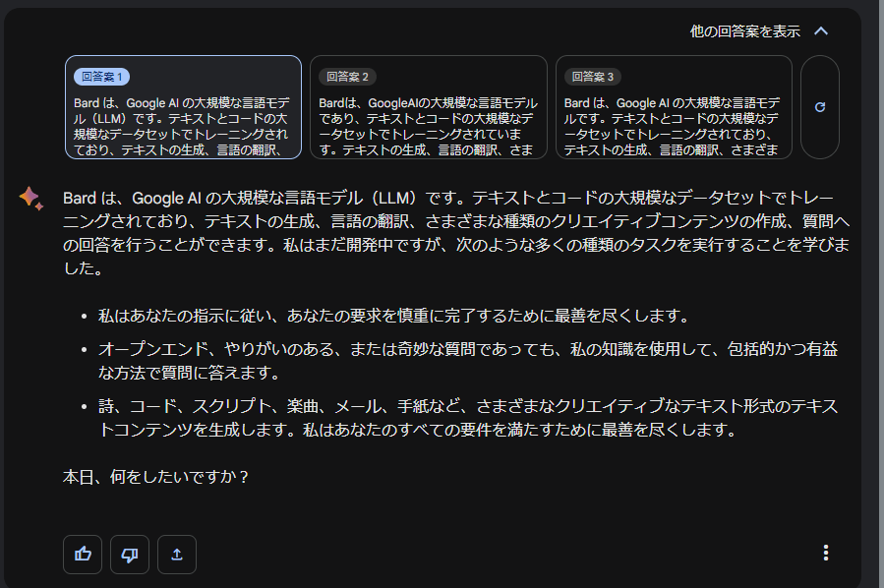This screenshot has width=884, height=588.
Task: Collapse the 他の回答案を表示 chevron
Action: coord(821,31)
